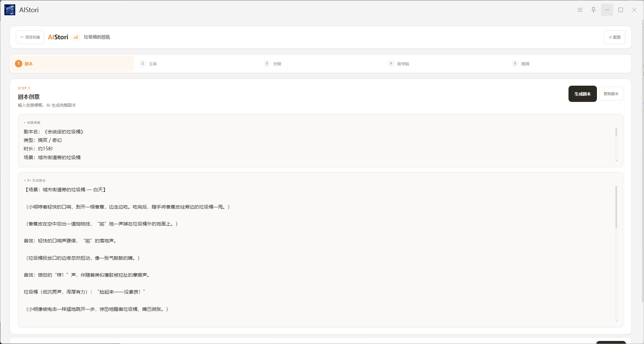The height and width of the screenshot is (344, 644).
Task: Switch to step 4 故事板 tab
Action: pos(445,64)
